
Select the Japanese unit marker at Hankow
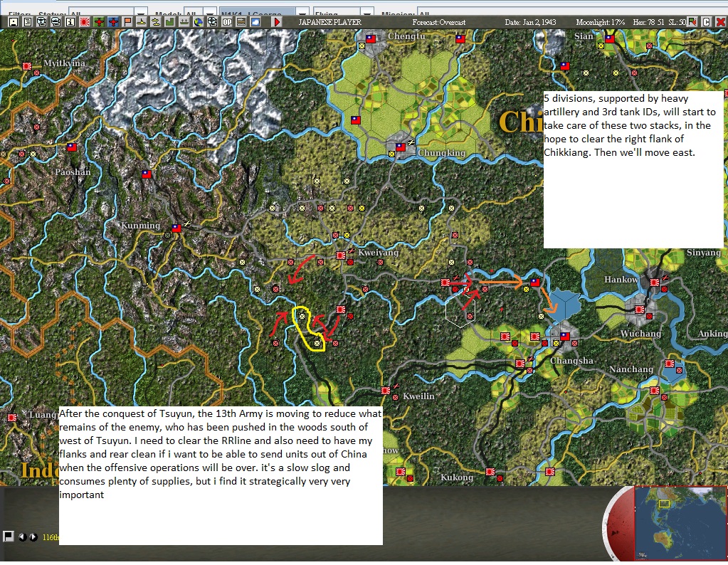[655, 282]
